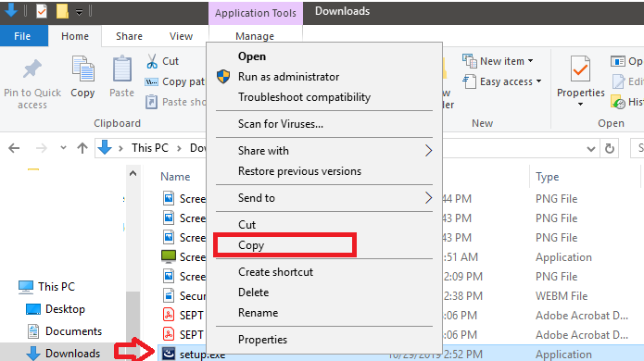Click the Downloads arrow icon in title bar

tap(11, 10)
